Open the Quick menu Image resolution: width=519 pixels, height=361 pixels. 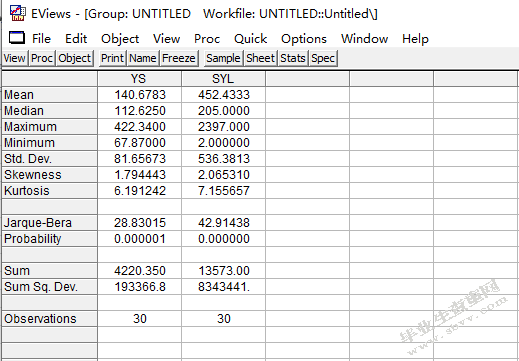[250, 39]
